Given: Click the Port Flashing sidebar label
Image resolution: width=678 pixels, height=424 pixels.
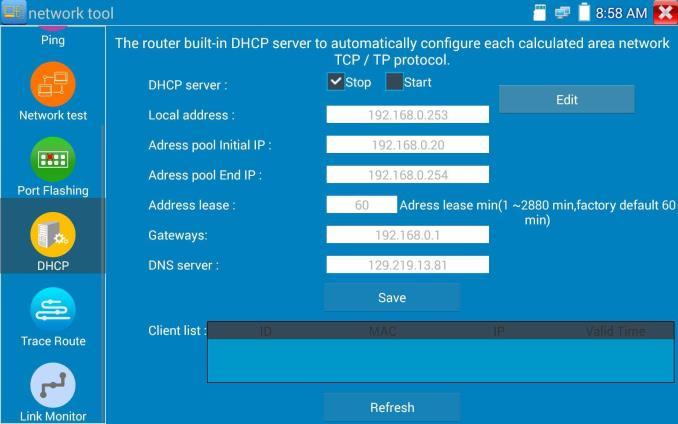Looking at the screenshot, I should tap(53, 191).
